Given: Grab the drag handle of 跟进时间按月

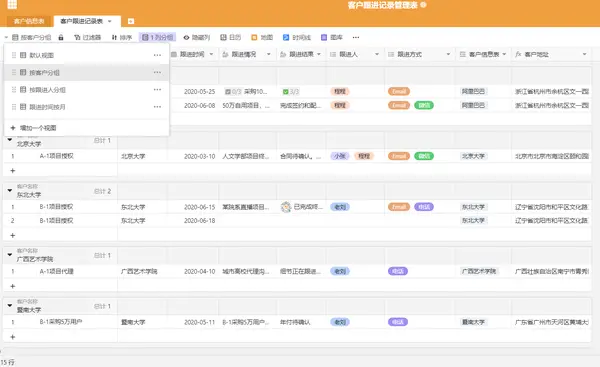Looking at the screenshot, I should tap(14, 107).
